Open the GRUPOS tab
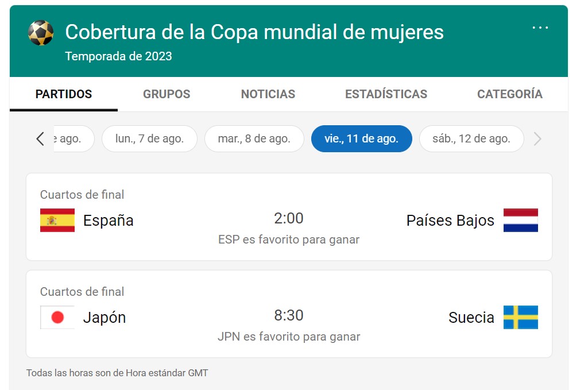Viewport: 588px width, 390px height. tap(167, 94)
